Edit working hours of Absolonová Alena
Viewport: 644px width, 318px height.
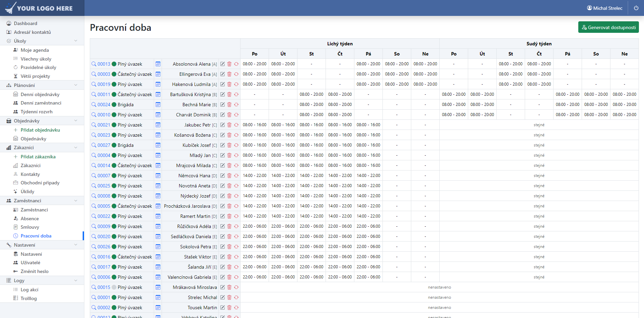[x=223, y=64]
